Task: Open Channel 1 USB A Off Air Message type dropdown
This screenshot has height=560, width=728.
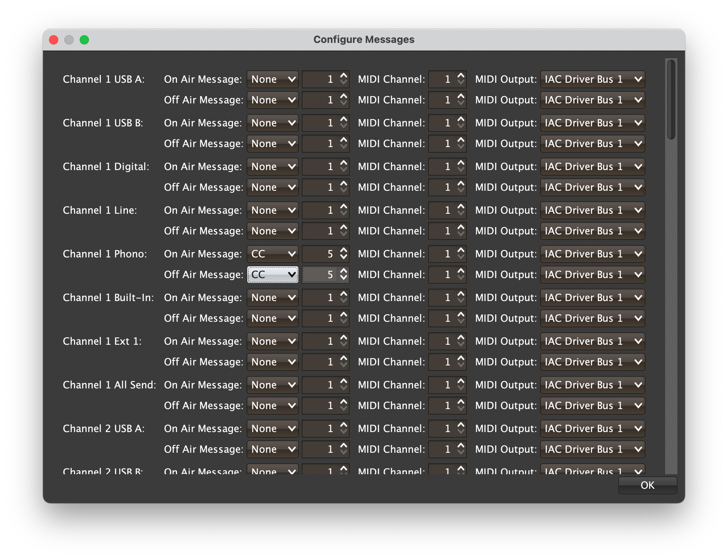Action: point(273,100)
